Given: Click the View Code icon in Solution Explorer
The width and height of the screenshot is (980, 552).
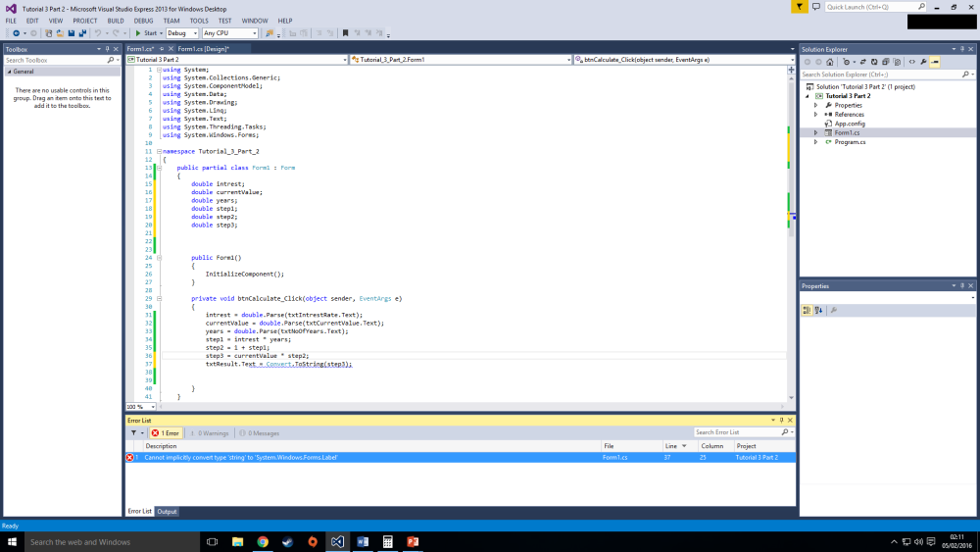Looking at the screenshot, I should coord(912,62).
